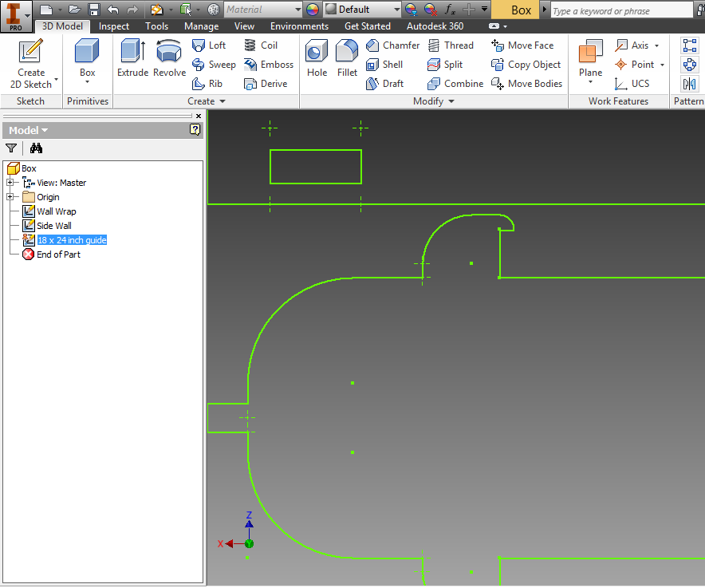This screenshot has width=705, height=588.
Task: Select the Combine tool
Action: point(455,84)
